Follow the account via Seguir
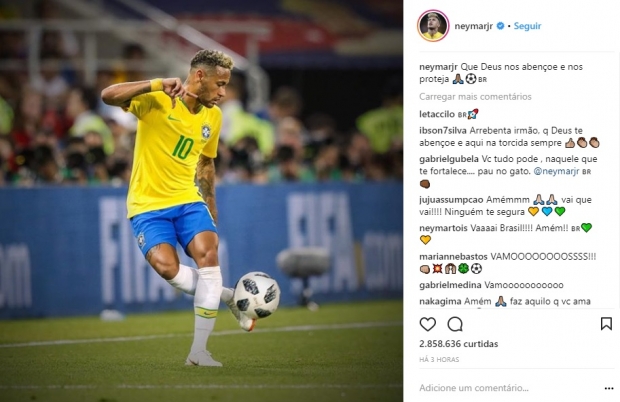 [527, 26]
